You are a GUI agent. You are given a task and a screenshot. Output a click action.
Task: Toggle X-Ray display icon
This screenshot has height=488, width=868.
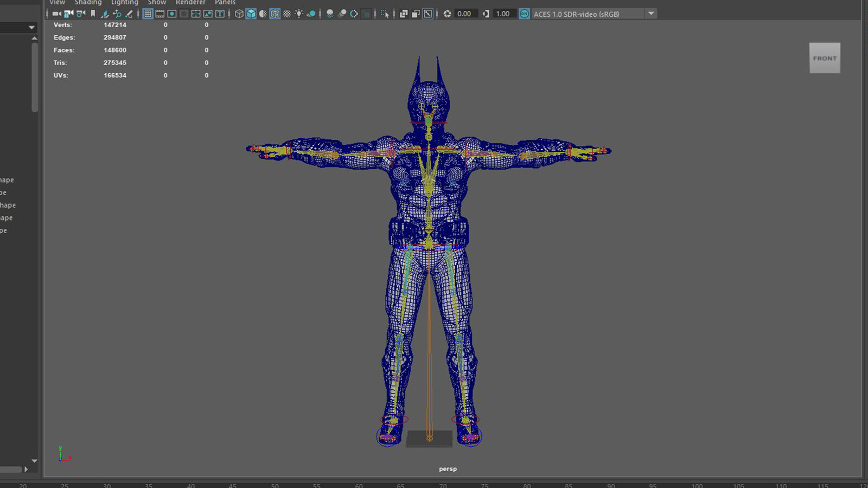click(x=404, y=14)
